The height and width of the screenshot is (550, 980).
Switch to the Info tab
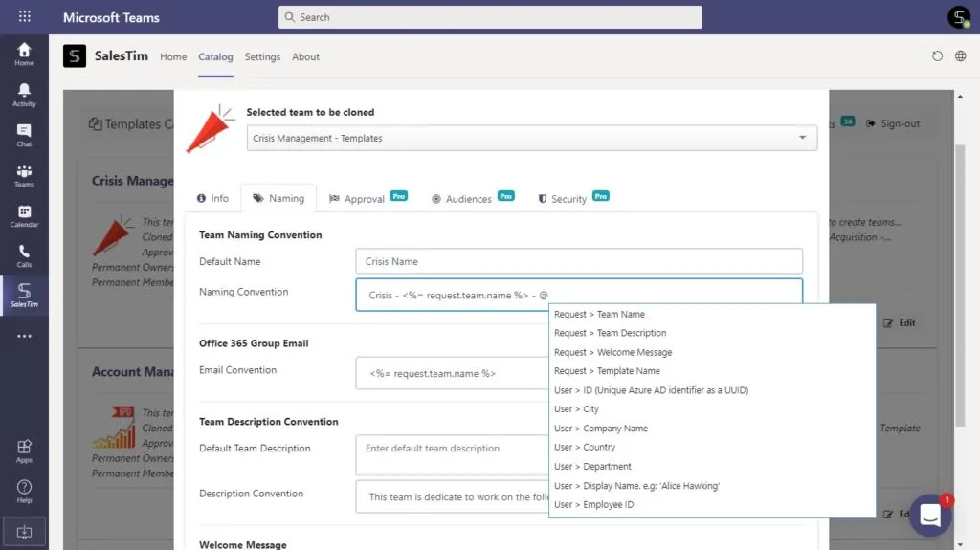coord(213,198)
